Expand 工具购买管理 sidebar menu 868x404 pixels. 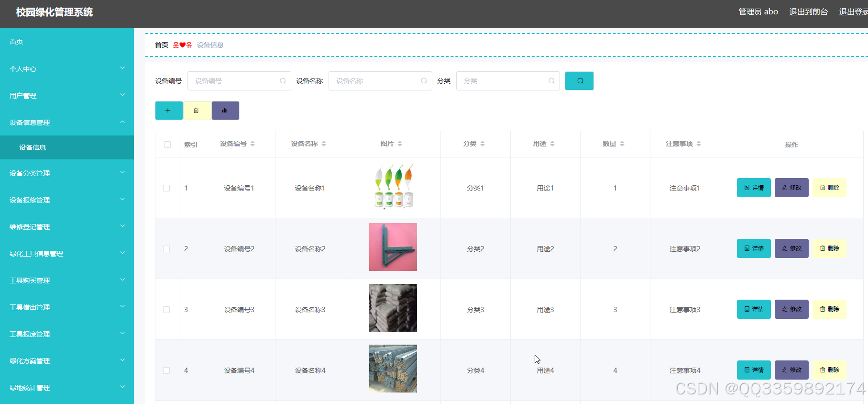67,281
